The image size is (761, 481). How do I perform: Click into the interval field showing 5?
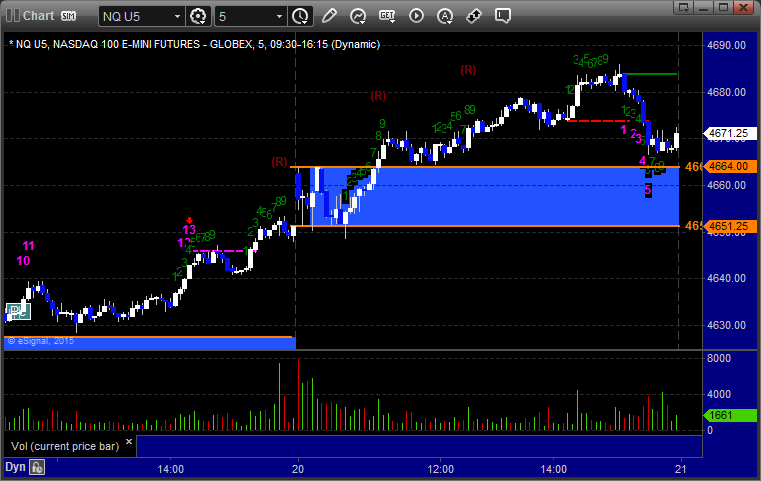pos(245,17)
